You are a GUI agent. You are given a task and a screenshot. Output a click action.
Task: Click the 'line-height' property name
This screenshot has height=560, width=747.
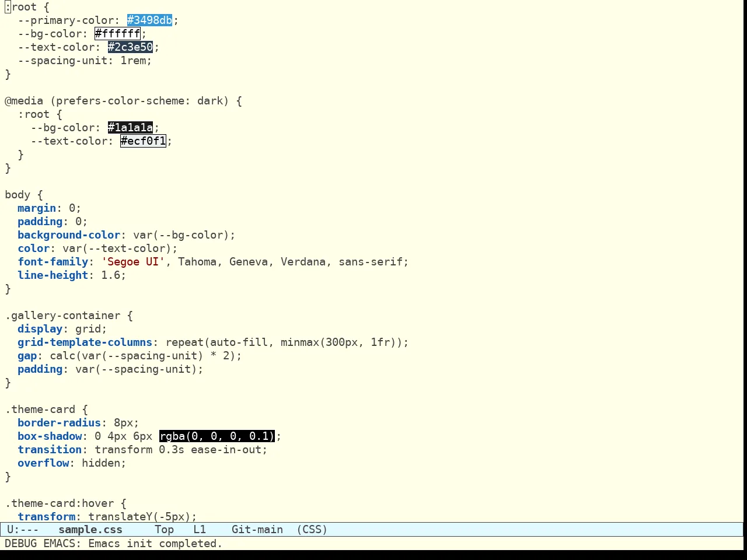point(53,275)
